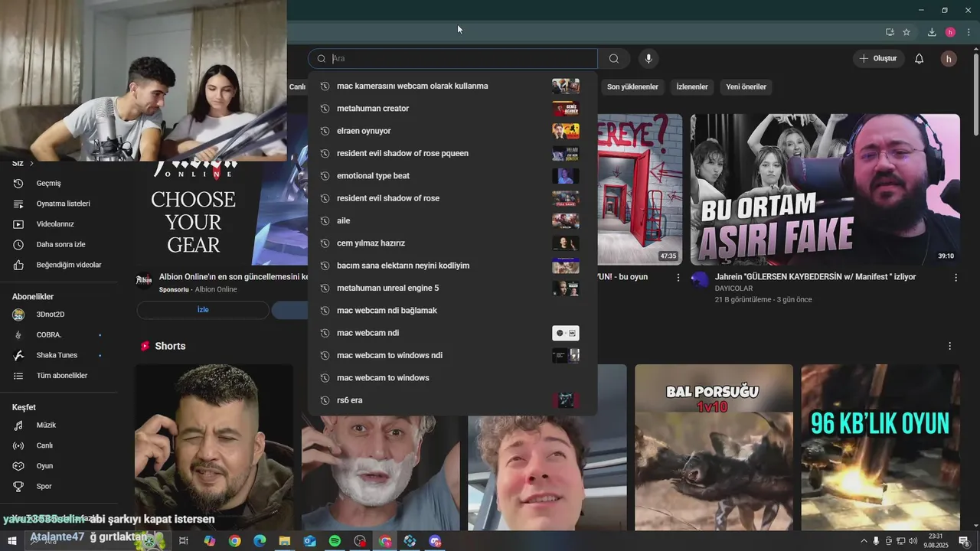
Task: Filter by 'İzlenenler' chip
Action: [x=692, y=87]
